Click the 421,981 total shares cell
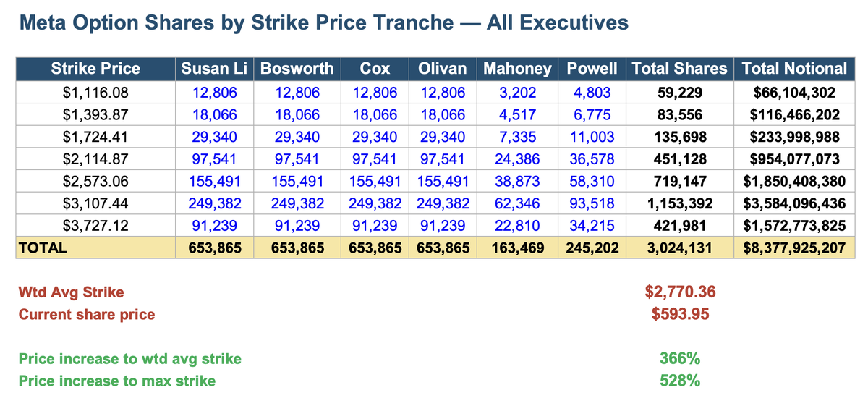The width and height of the screenshot is (868, 406). 679,225
